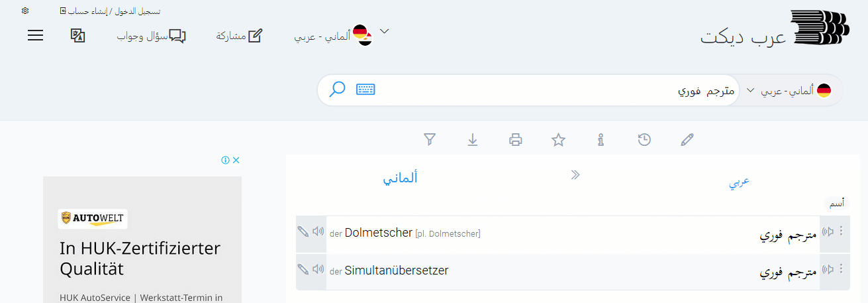Swap languages with the double chevron
This screenshot has height=303, width=868.
tap(575, 175)
